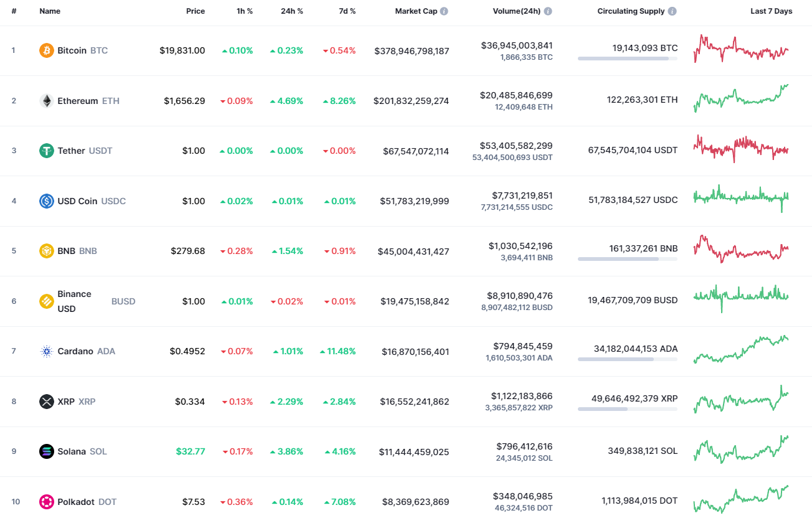Click the Cardano logo icon
812x523 pixels.
point(47,351)
